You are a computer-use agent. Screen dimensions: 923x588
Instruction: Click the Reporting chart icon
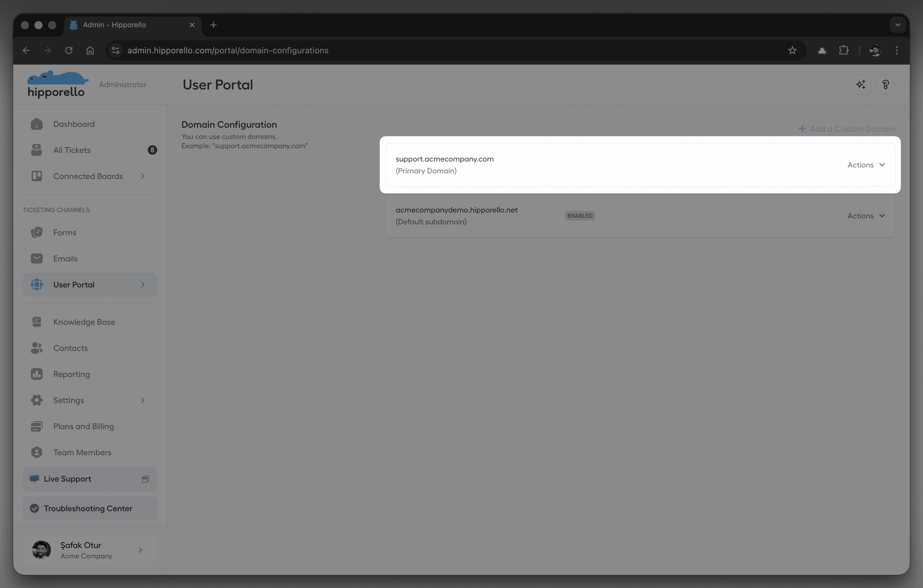(37, 374)
